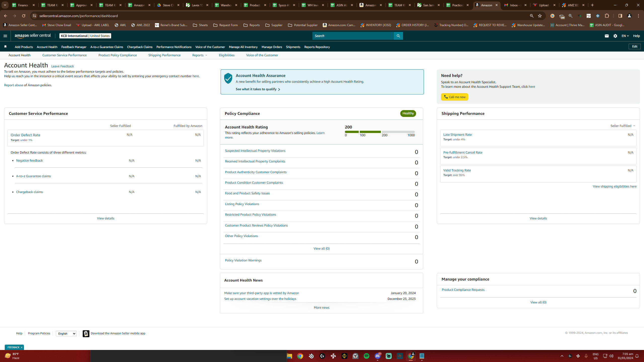
Task: Click the Healthy status badge
Action: click(x=408, y=113)
